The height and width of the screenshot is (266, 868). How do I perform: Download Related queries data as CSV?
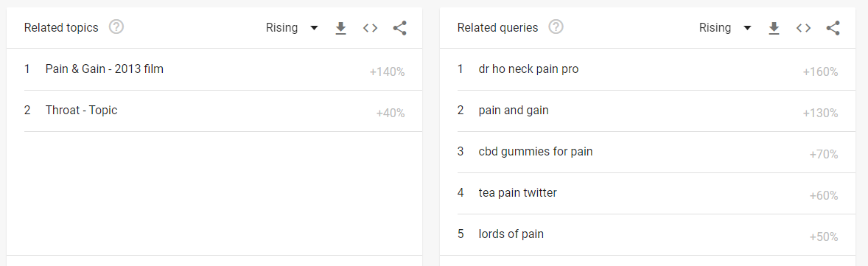[x=774, y=28]
